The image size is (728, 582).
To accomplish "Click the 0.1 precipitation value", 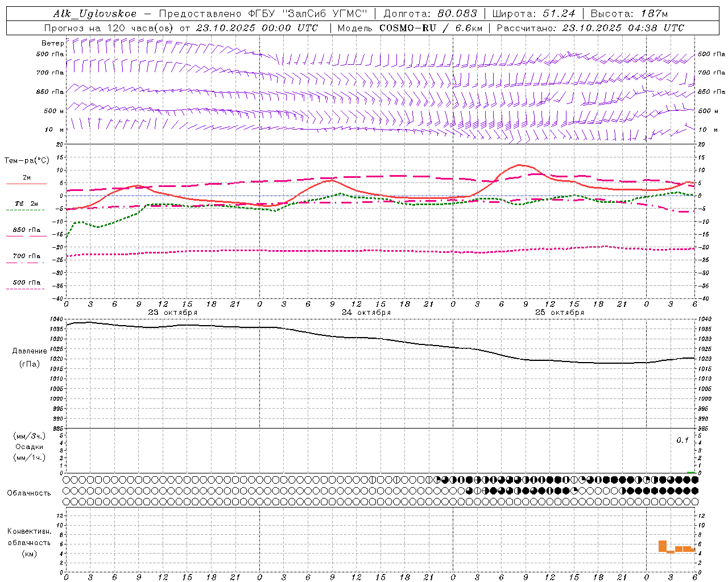I will click(x=682, y=440).
